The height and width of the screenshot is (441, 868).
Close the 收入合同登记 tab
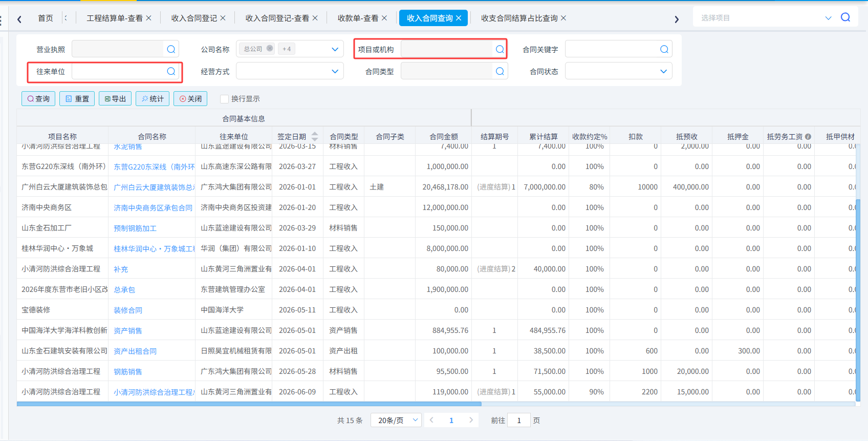[223, 18]
